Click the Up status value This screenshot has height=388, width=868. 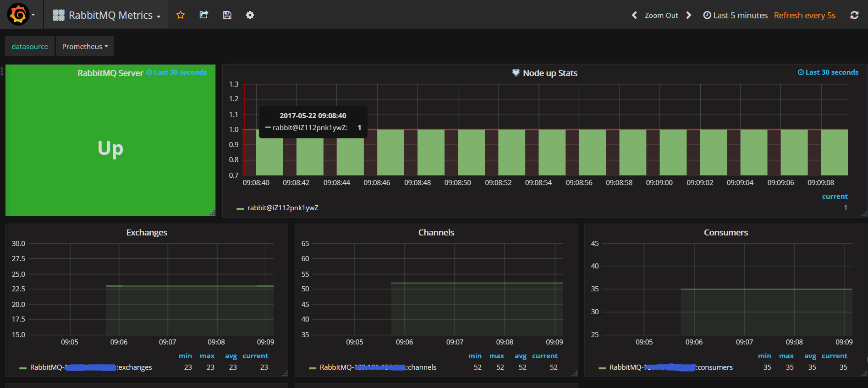click(x=110, y=148)
